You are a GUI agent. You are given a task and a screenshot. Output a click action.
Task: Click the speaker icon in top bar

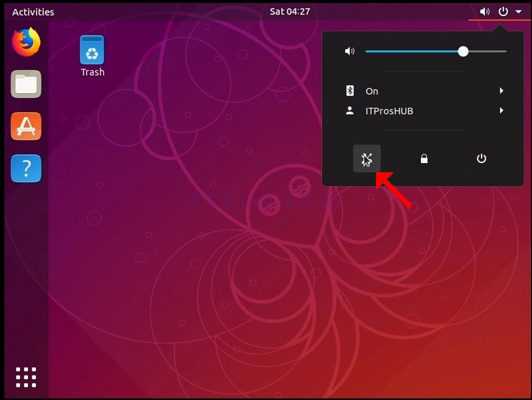[484, 12]
